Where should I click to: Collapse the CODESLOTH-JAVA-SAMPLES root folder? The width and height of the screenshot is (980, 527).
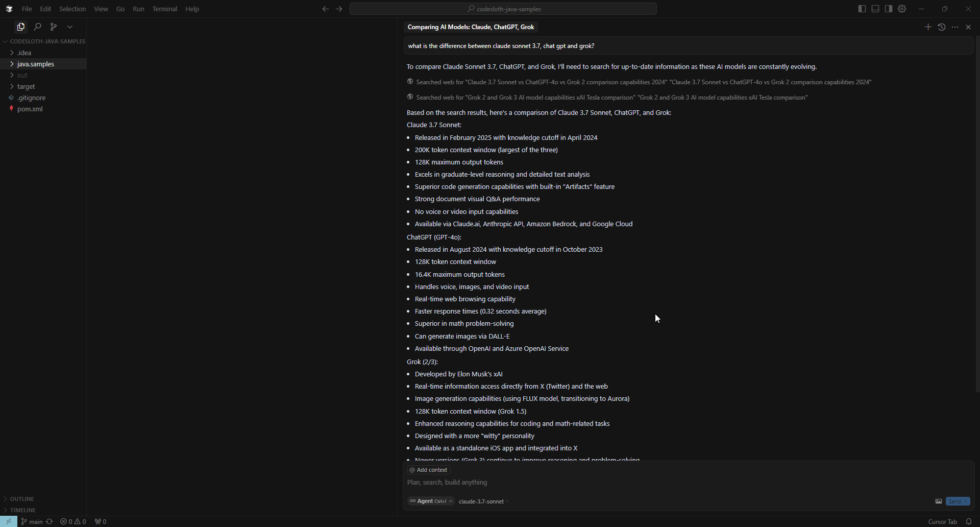(x=43, y=41)
